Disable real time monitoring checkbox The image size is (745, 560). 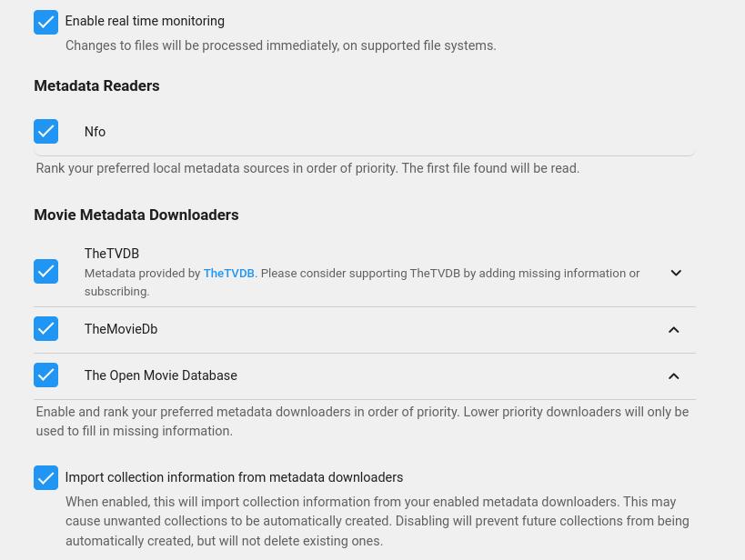[45, 22]
